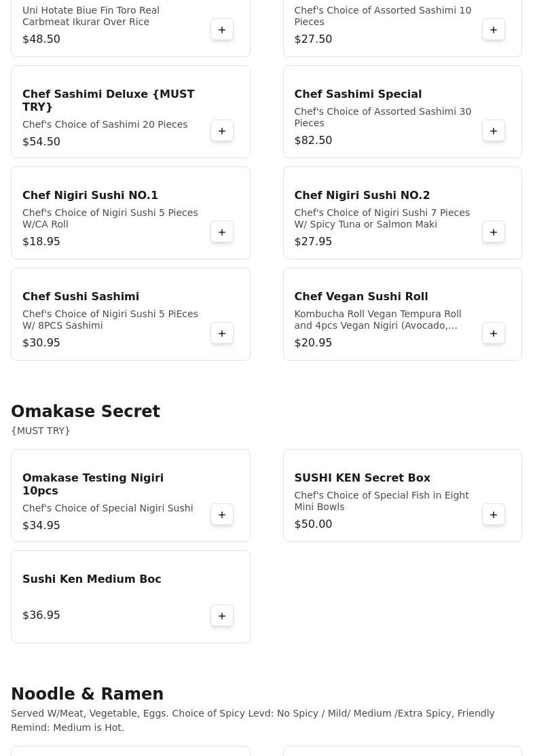
Task: Add Chef Sashimi Deluxe to cart
Action: (222, 130)
